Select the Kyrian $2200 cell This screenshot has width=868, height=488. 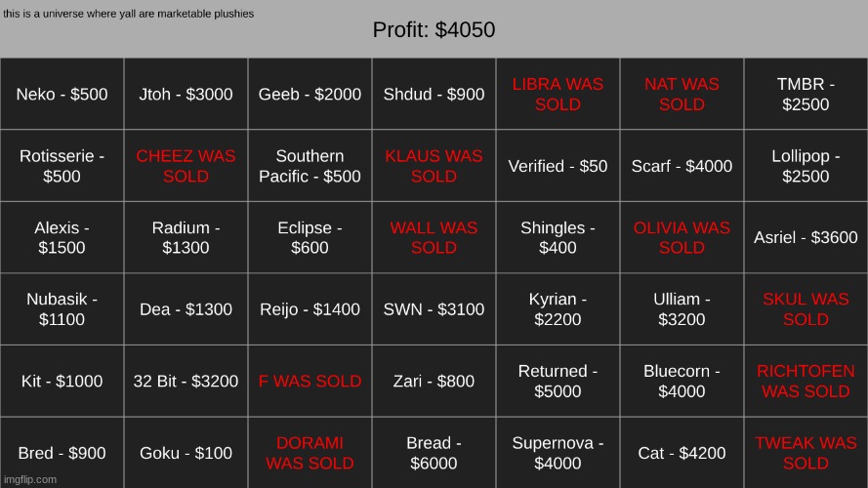coord(558,308)
